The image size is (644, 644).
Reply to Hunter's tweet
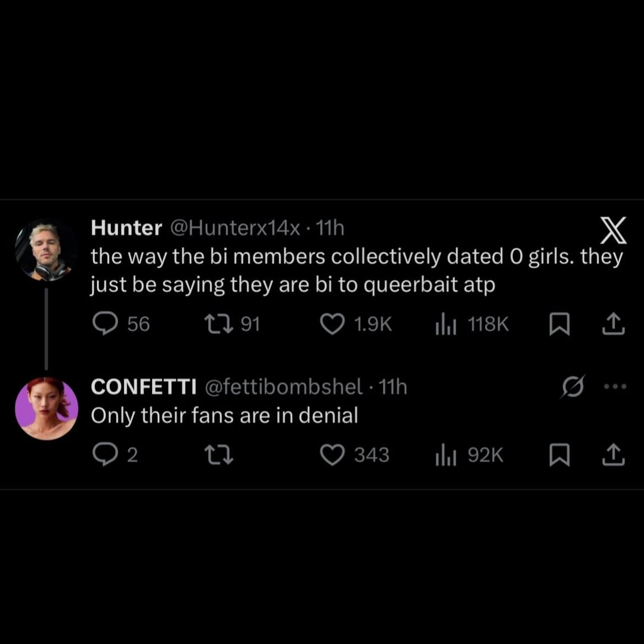(105, 324)
